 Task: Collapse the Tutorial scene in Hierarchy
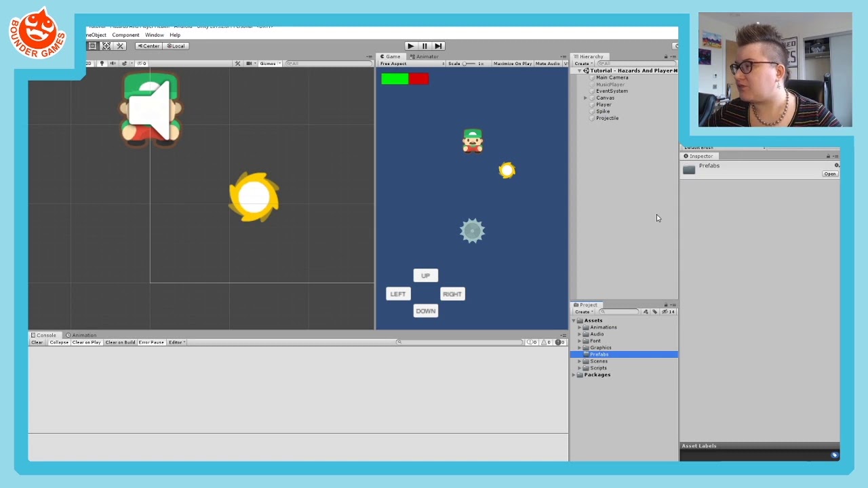tap(580, 70)
